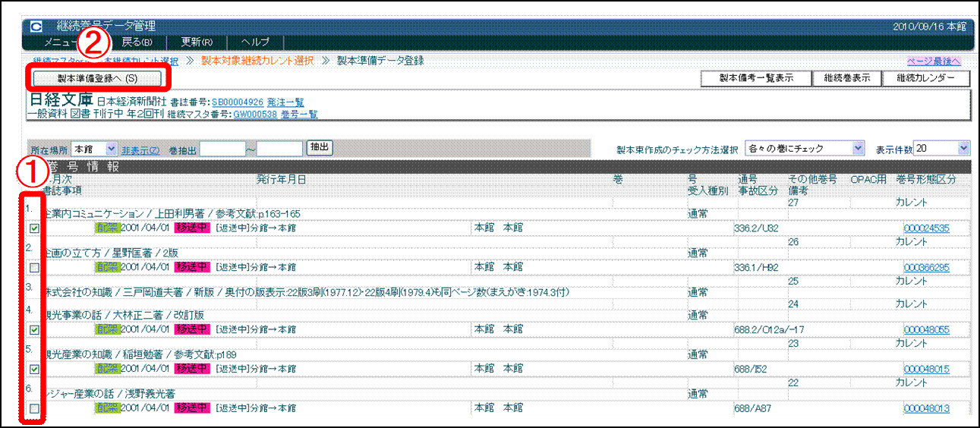Image resolution: width=980 pixels, height=428 pixels.
Task: Open the 所在場所 dropdown showing 本館
Action: click(x=94, y=149)
